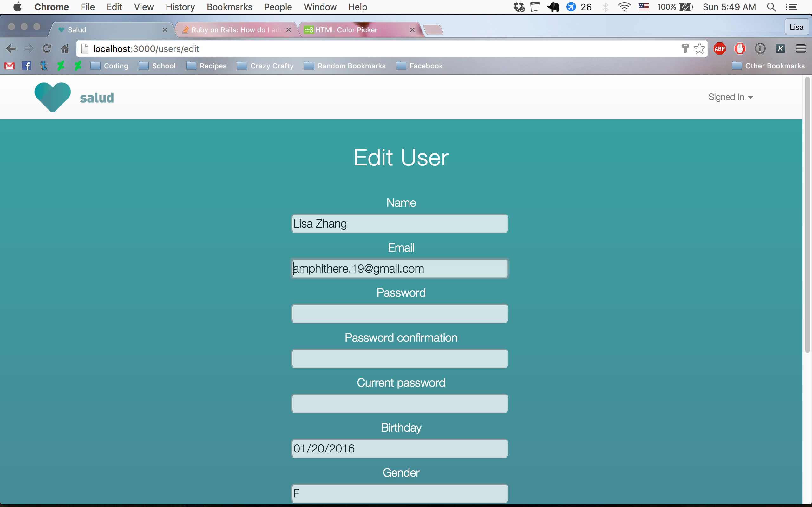Open the Coding bookmarks folder

pos(110,66)
